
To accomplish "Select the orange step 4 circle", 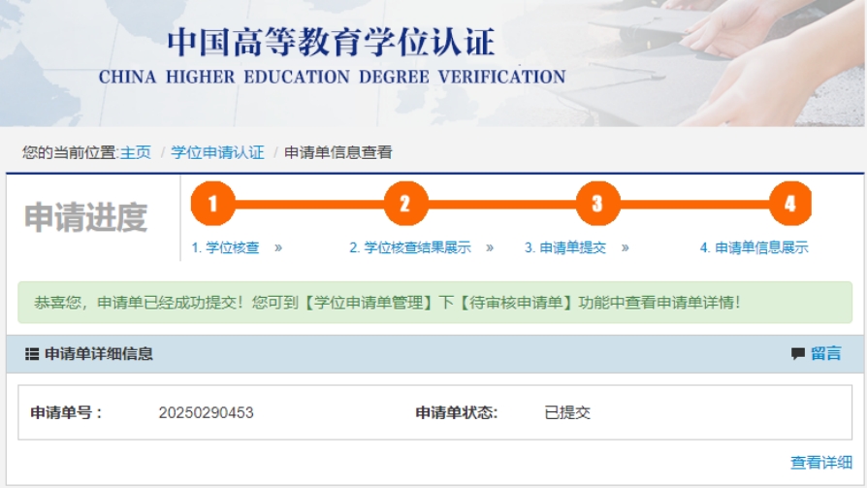I will [x=789, y=205].
